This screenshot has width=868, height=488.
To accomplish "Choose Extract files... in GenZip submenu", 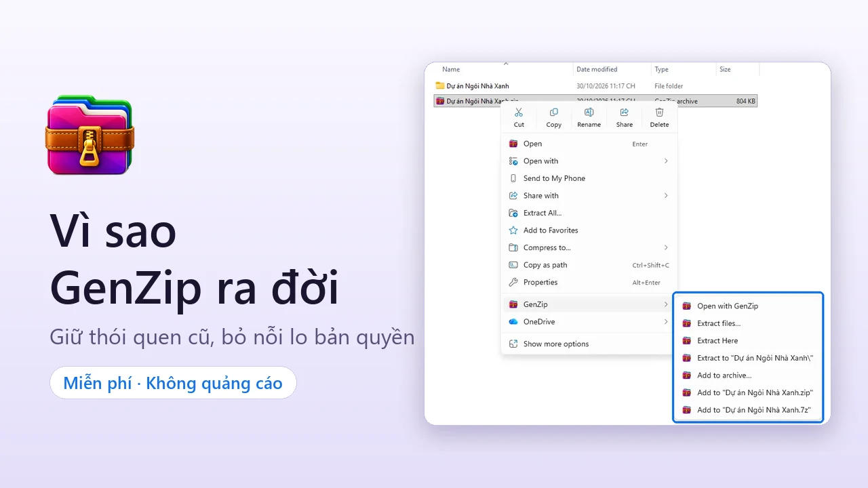I will [748, 323].
